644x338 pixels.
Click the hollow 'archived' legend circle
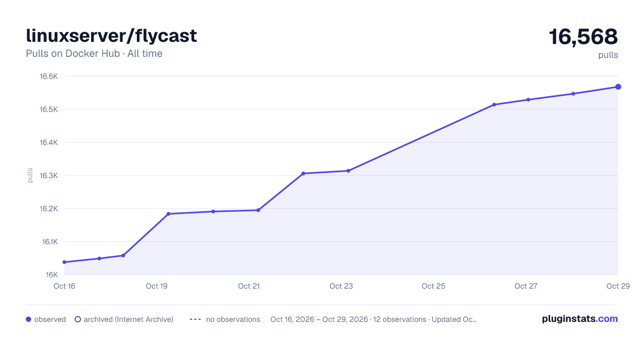(78, 319)
